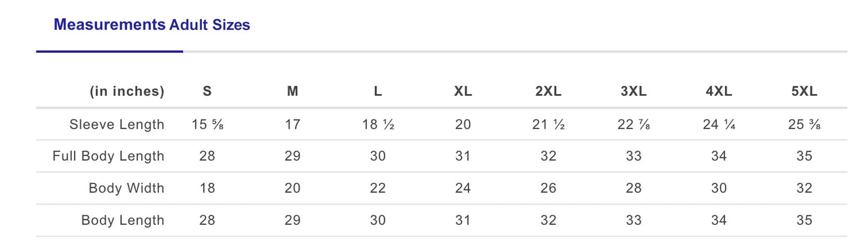
Task: Select Body Width value for 5XL
Action: [804, 188]
